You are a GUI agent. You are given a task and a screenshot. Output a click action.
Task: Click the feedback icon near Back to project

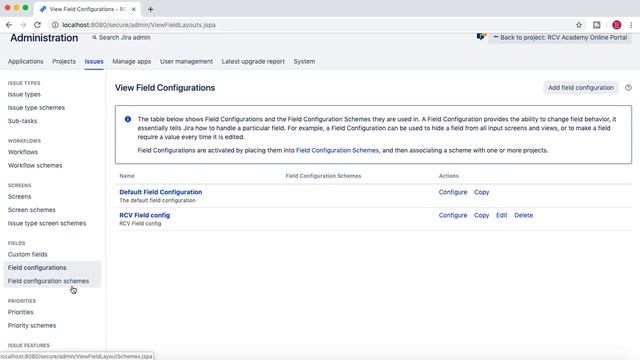point(481,37)
